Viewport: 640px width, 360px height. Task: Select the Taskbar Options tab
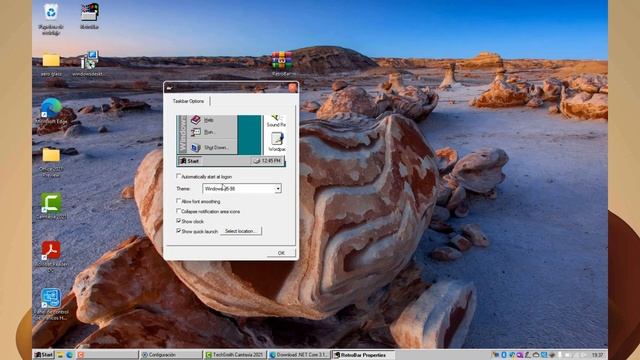188,101
